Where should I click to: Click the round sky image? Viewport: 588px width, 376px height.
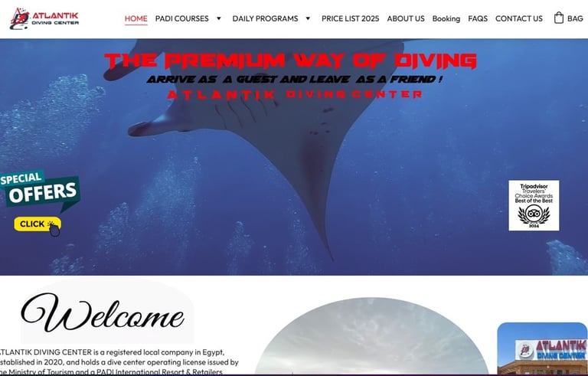click(371, 336)
